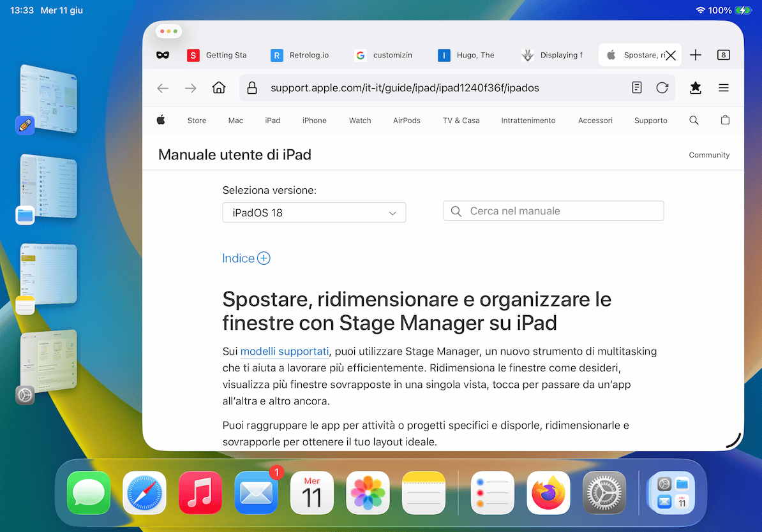Expand the Indice table of contents

(265, 258)
